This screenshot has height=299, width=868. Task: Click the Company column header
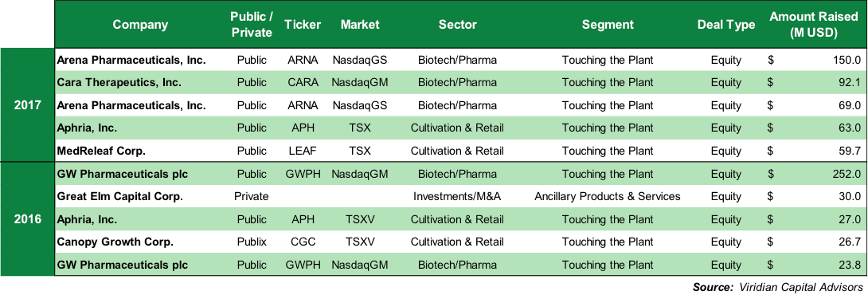pos(140,25)
